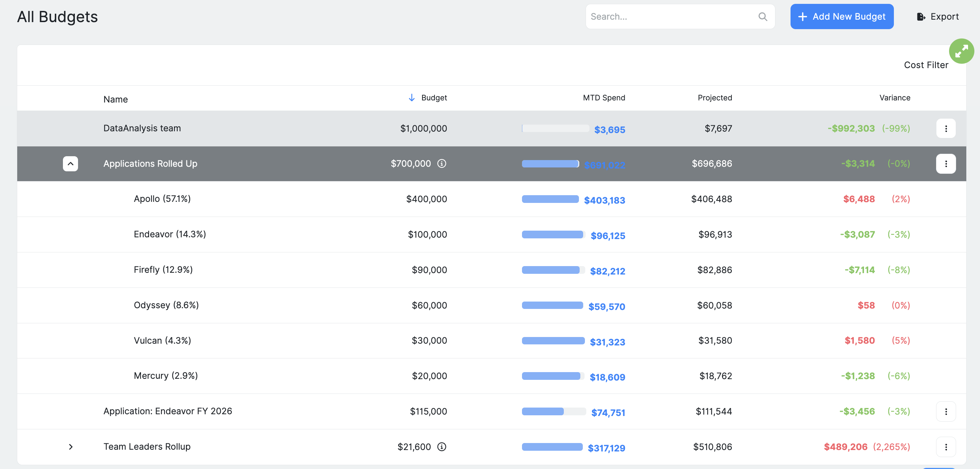Click the MTD Spend column header

point(604,98)
